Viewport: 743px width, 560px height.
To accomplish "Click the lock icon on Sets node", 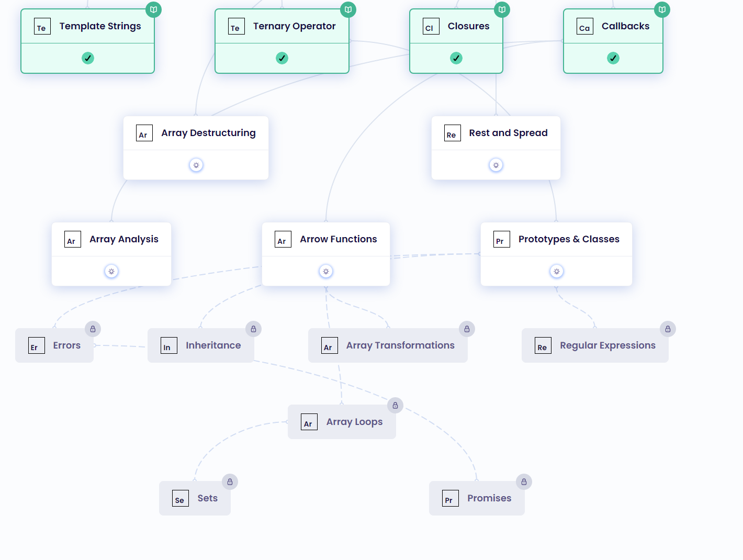I will 230,481.
